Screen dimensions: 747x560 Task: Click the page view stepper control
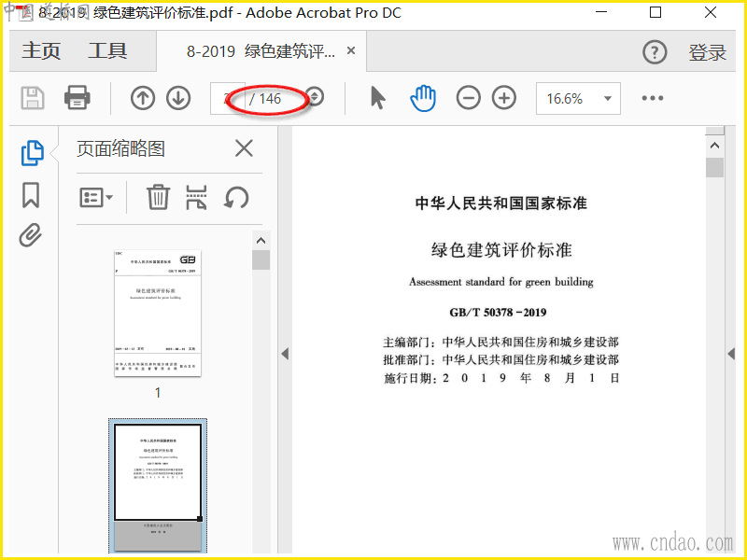click(x=315, y=97)
